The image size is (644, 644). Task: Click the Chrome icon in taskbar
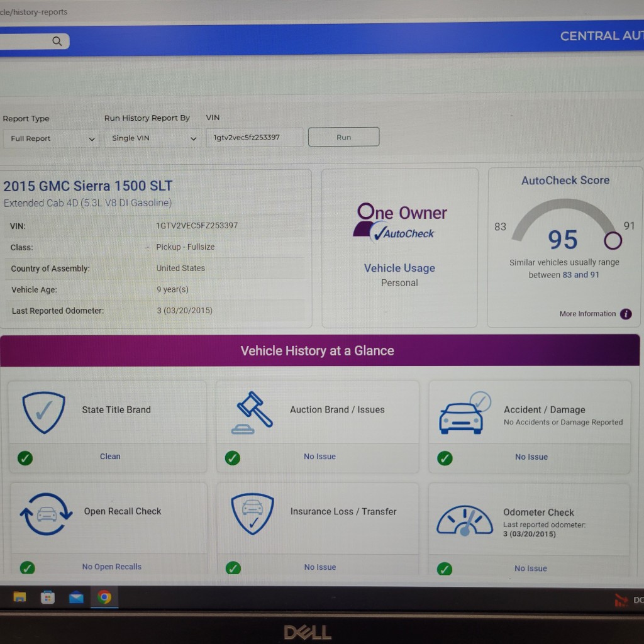click(x=104, y=597)
